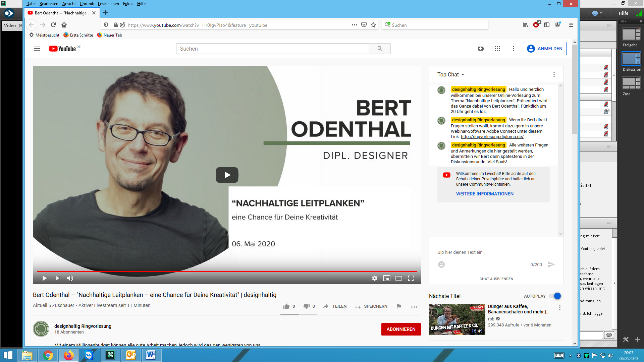Bookmark this page with the star icon

click(x=373, y=25)
